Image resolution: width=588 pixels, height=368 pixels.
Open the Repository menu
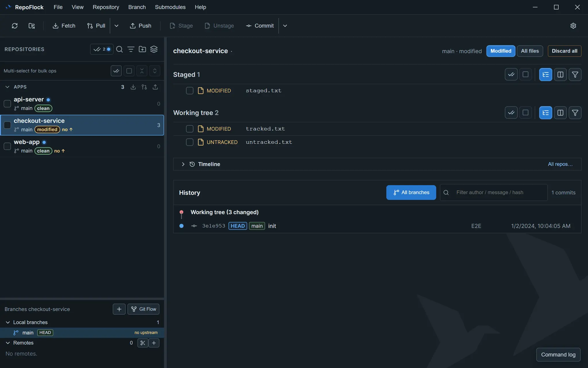coord(106,7)
